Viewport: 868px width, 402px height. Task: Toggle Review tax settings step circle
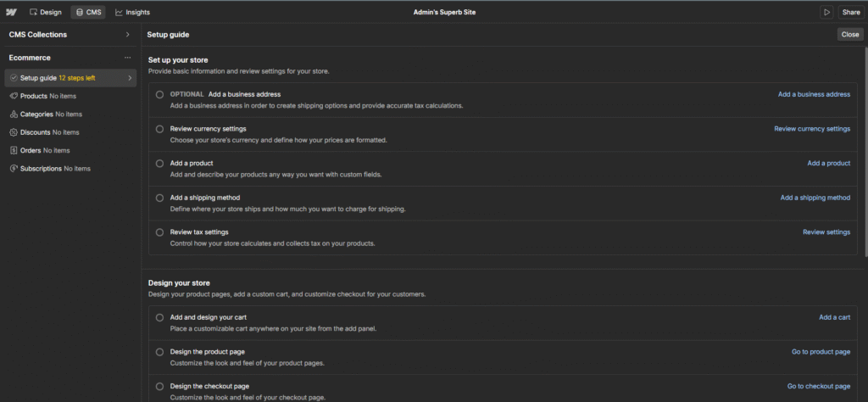click(x=159, y=232)
